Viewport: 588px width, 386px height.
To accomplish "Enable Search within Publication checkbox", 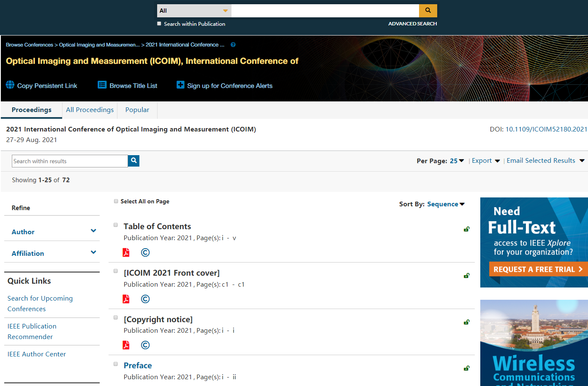I will (159, 24).
